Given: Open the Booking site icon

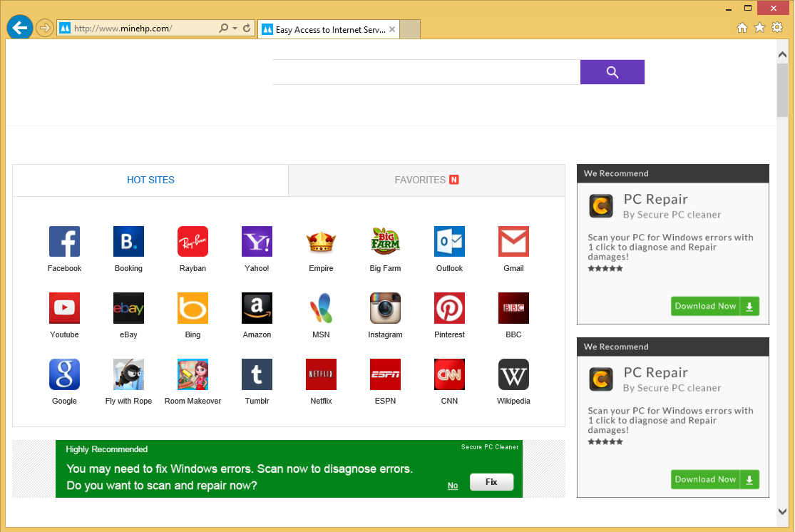Looking at the screenshot, I should pyautogui.click(x=128, y=242).
